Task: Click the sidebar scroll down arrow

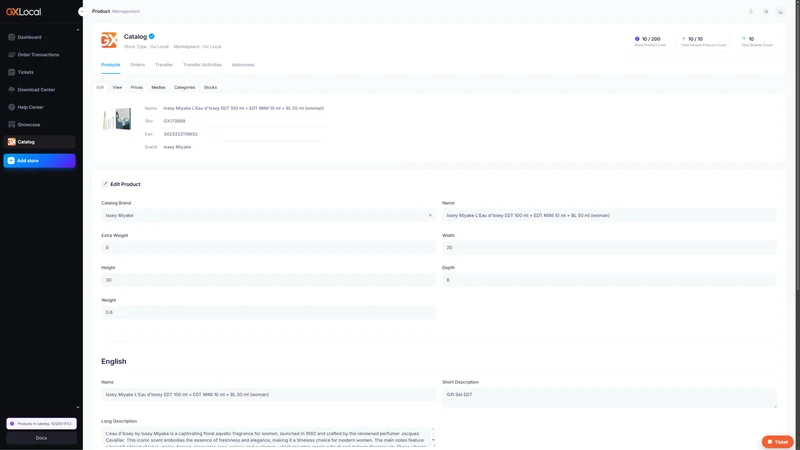Action: click(x=78, y=407)
